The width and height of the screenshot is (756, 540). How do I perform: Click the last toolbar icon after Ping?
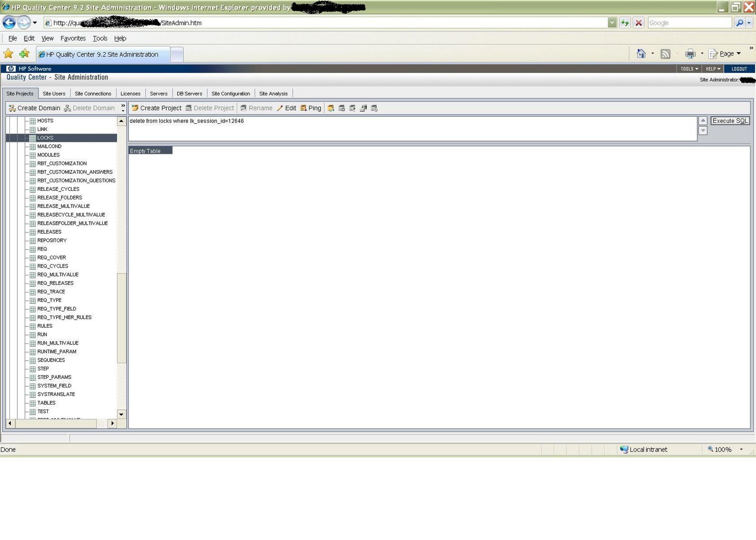click(374, 108)
